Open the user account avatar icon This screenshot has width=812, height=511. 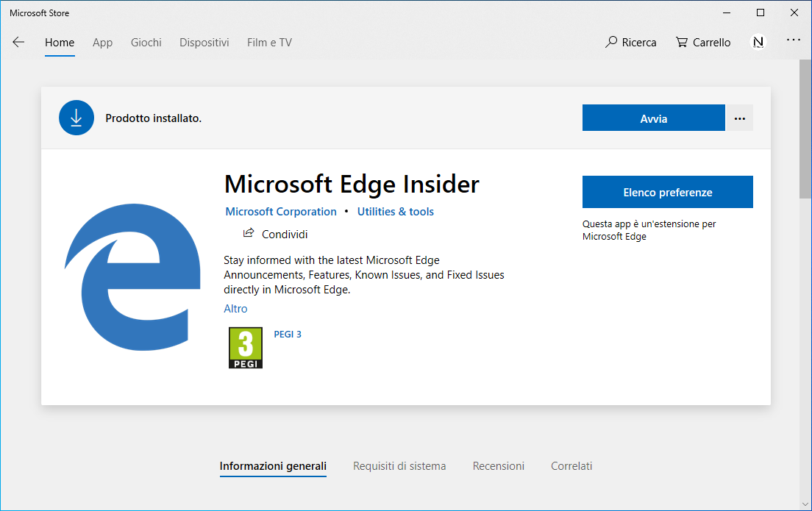(758, 42)
